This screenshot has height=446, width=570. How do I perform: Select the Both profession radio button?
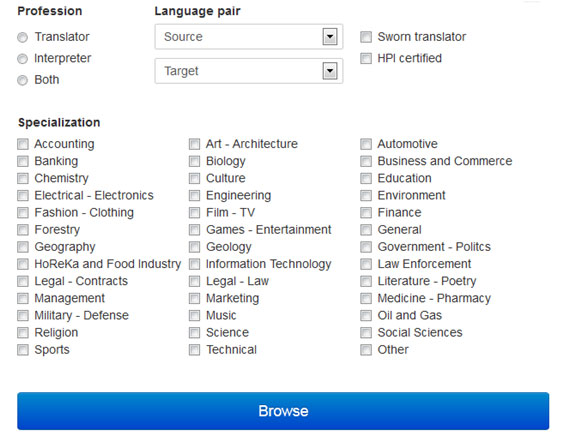23,80
